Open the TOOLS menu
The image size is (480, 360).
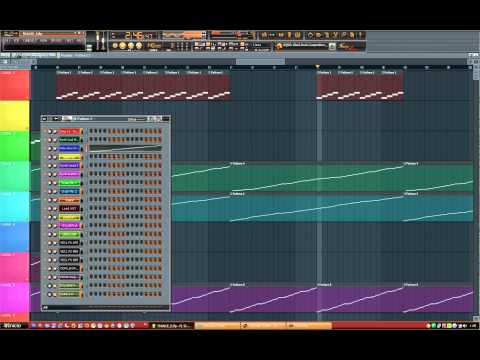coord(70,41)
